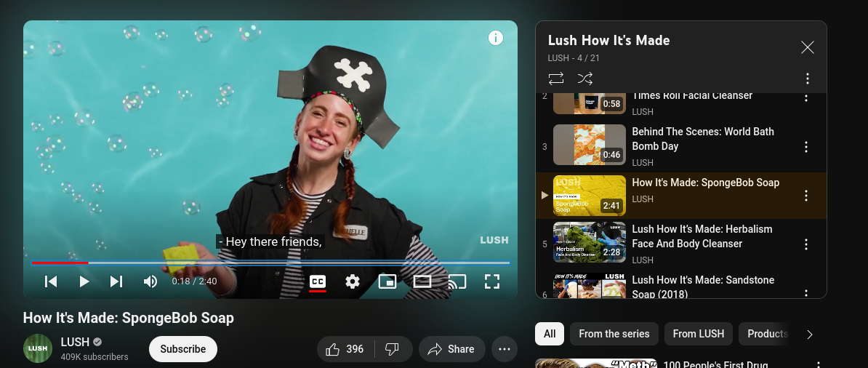Play the paused video
The image size is (868, 368).
(x=84, y=281)
